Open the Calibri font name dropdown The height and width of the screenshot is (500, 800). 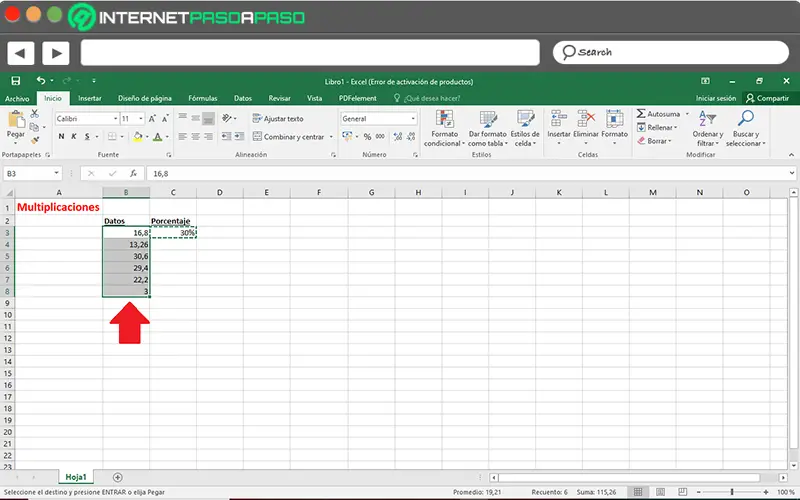click(115, 118)
